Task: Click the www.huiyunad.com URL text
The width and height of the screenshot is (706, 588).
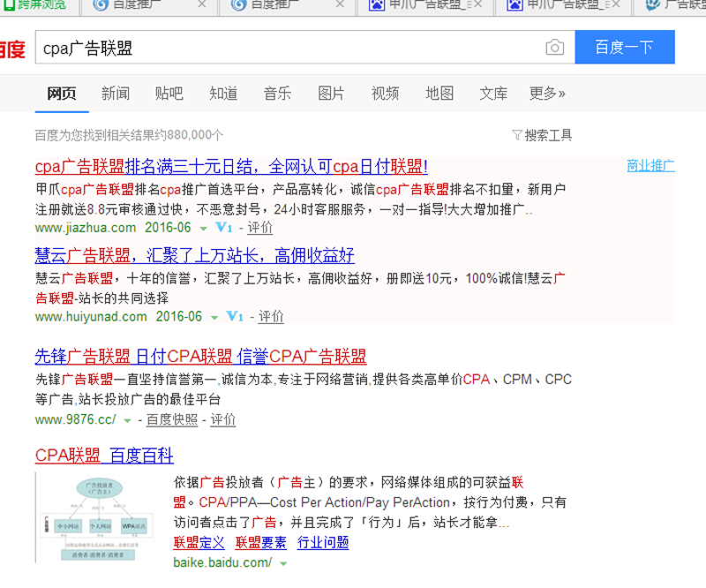Action: [91, 316]
